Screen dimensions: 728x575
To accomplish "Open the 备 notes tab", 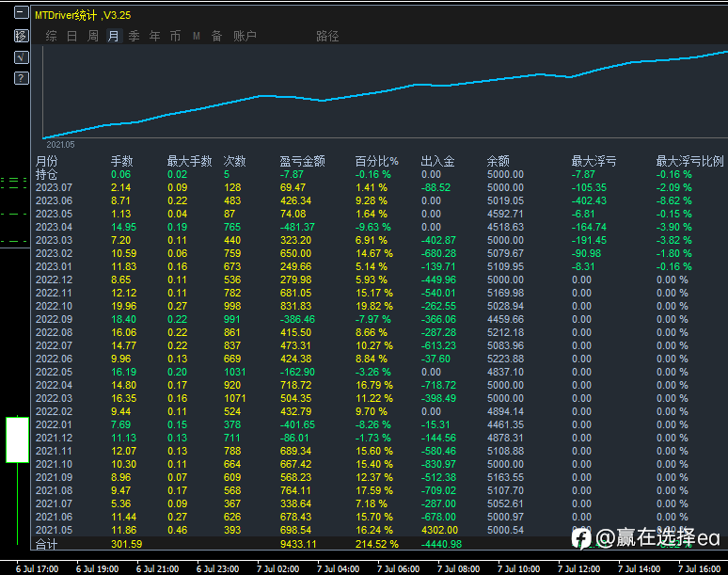I will tap(217, 36).
